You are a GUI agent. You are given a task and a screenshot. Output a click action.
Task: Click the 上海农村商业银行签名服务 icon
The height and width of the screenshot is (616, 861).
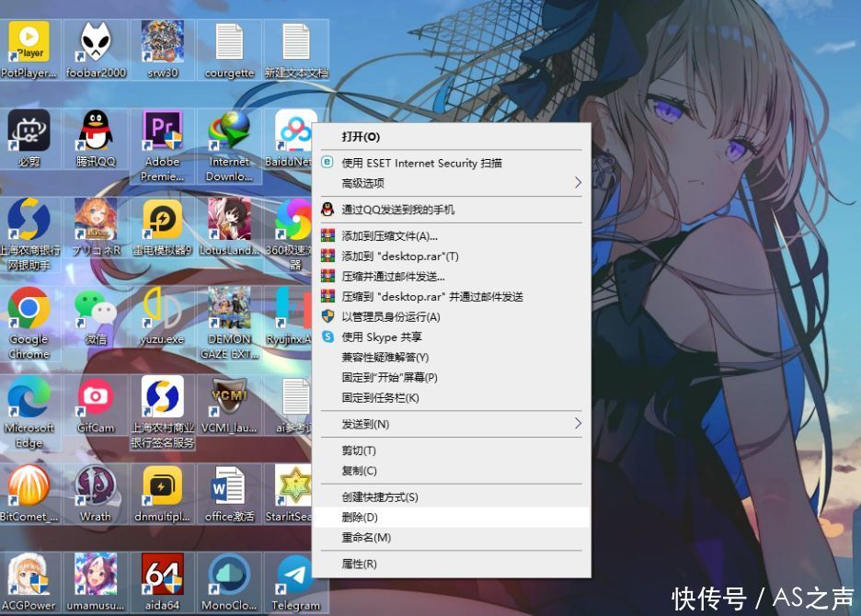163,413
